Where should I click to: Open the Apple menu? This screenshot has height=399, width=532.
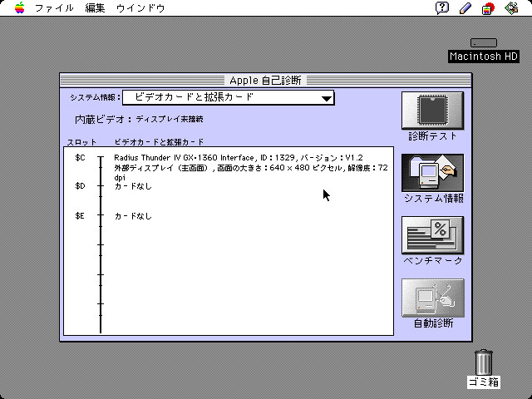(x=20, y=7)
